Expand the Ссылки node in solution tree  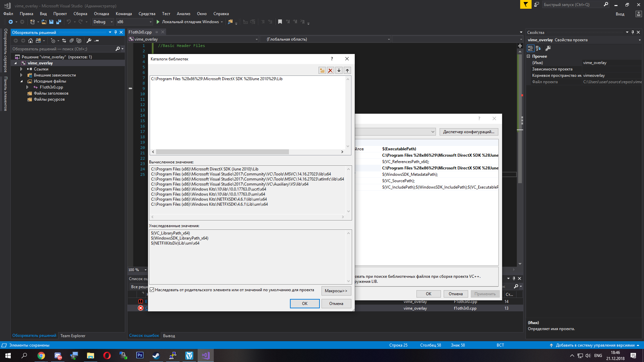21,69
